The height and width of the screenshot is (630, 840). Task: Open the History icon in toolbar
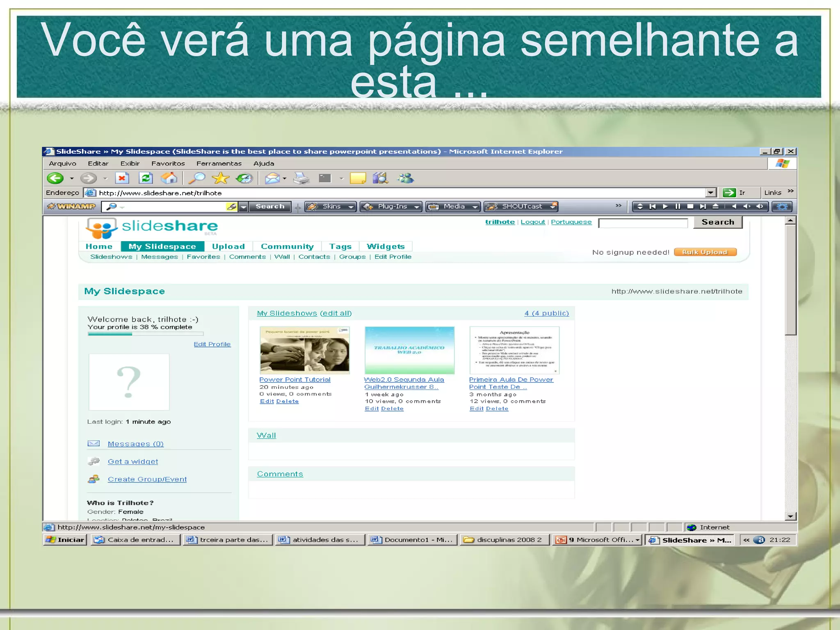coord(244,178)
